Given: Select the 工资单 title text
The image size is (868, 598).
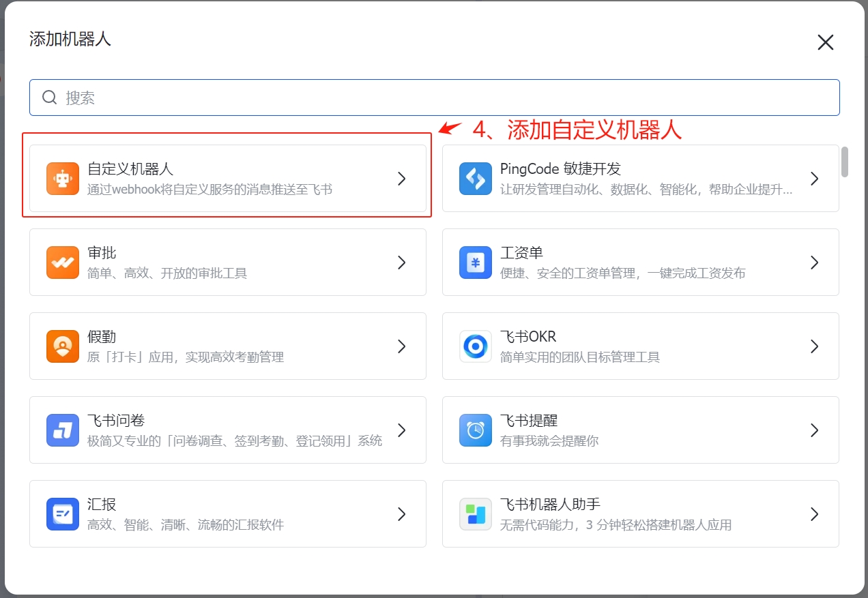Looking at the screenshot, I should click(521, 253).
